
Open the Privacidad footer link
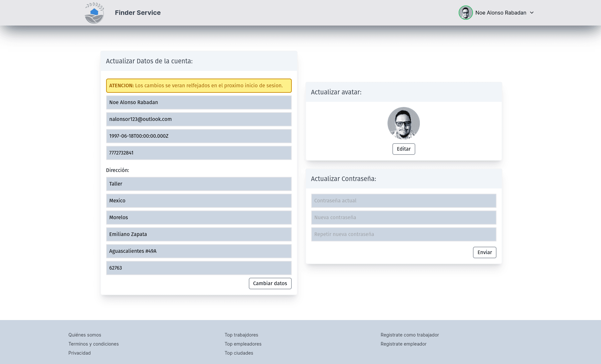coord(80,353)
